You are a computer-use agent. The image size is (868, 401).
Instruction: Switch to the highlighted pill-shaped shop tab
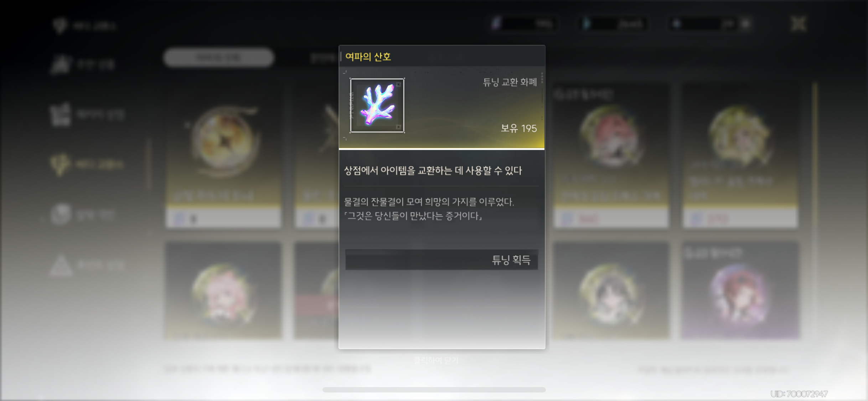pos(218,57)
